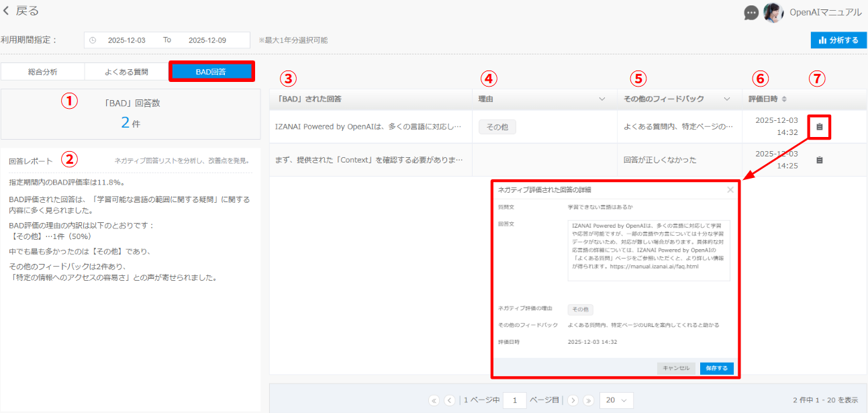Click the chat bubble icon in header
This screenshot has height=413, width=868.
coord(751,13)
